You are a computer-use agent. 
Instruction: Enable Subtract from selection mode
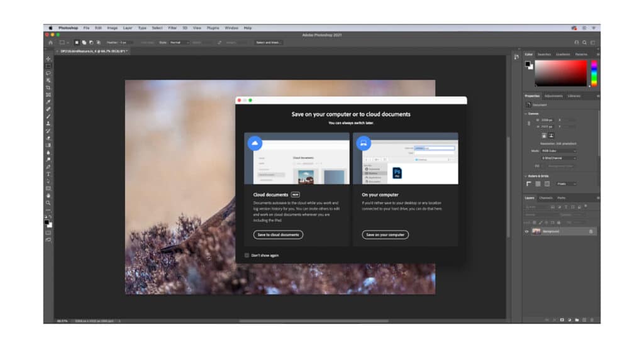(91, 42)
